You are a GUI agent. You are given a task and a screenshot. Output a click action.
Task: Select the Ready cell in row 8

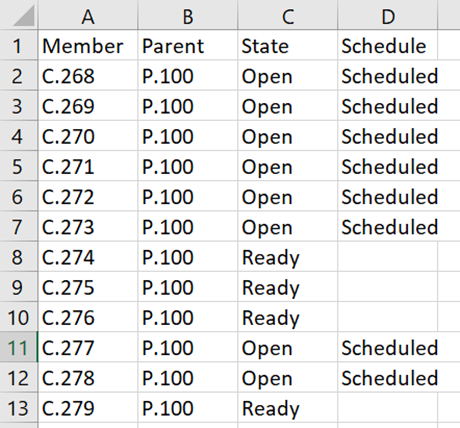[288, 256]
